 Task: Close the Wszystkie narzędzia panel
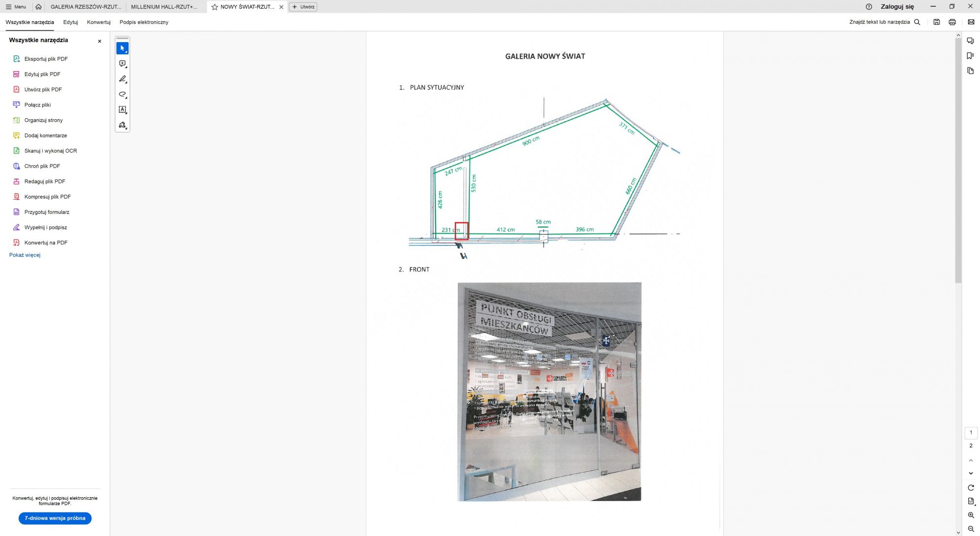[x=99, y=41]
